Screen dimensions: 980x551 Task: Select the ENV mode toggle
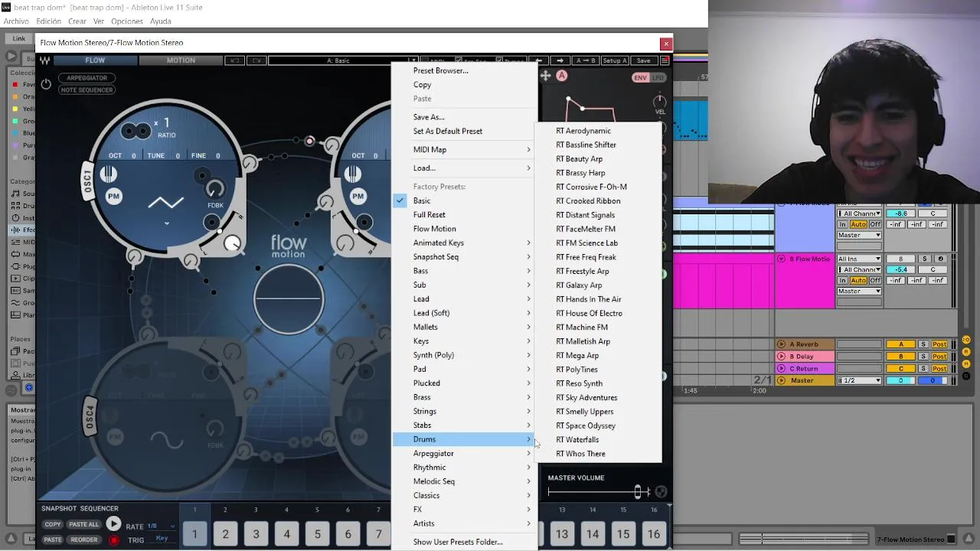click(x=640, y=77)
